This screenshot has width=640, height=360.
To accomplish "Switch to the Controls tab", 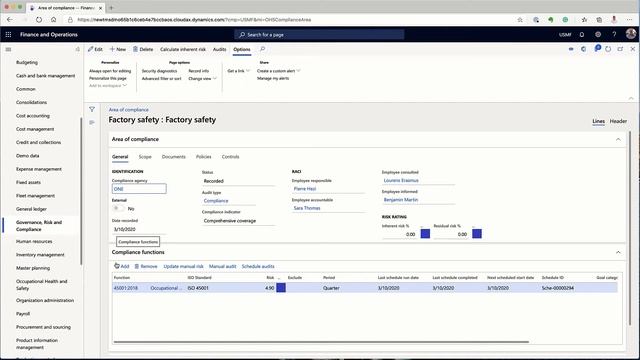I will pyautogui.click(x=231, y=157).
